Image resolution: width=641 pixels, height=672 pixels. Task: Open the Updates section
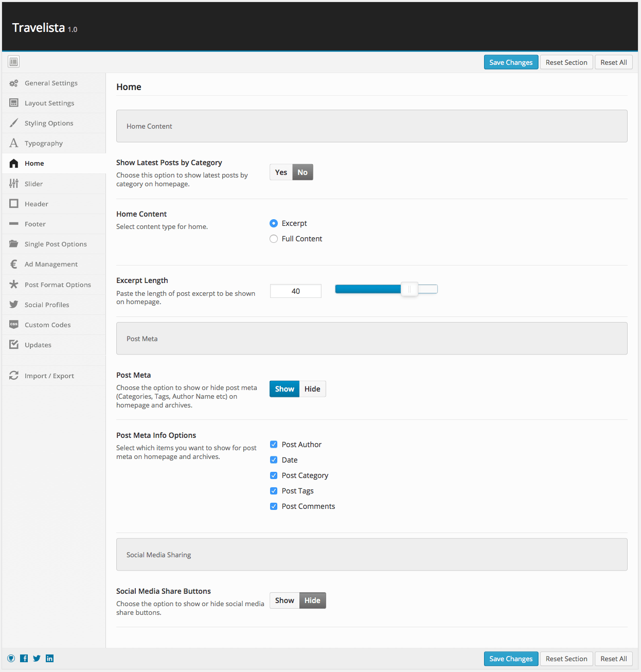pyautogui.click(x=54, y=345)
